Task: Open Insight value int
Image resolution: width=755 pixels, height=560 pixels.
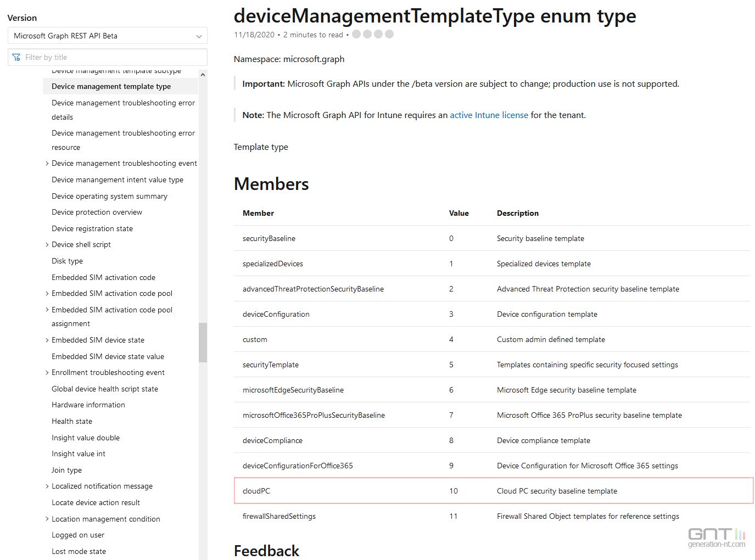Action: pos(79,453)
